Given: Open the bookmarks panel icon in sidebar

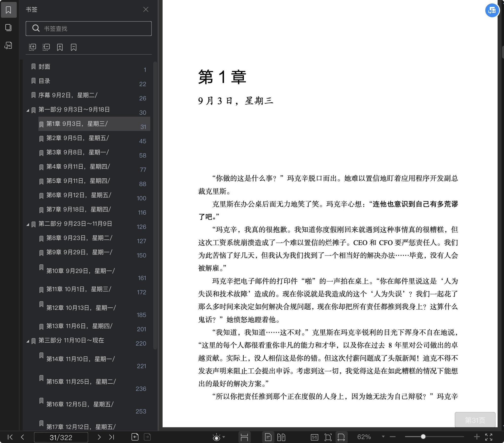Looking at the screenshot, I should [9, 10].
